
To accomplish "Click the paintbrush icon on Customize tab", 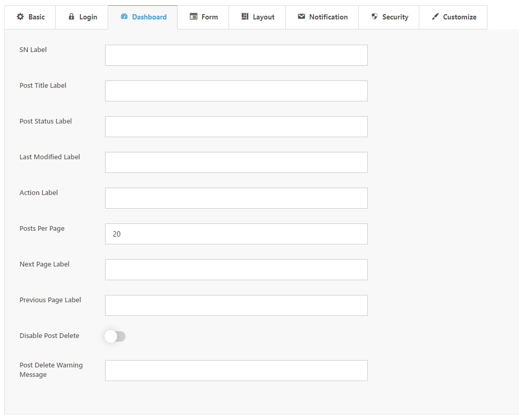I will pyautogui.click(x=435, y=17).
